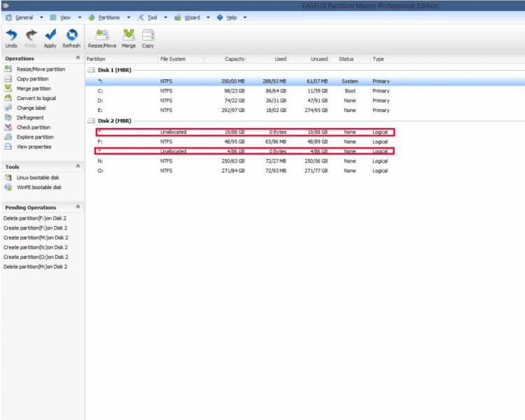This screenshot has height=420, width=525.
Task: Apply pending operations with the checkmark icon
Action: [50, 35]
